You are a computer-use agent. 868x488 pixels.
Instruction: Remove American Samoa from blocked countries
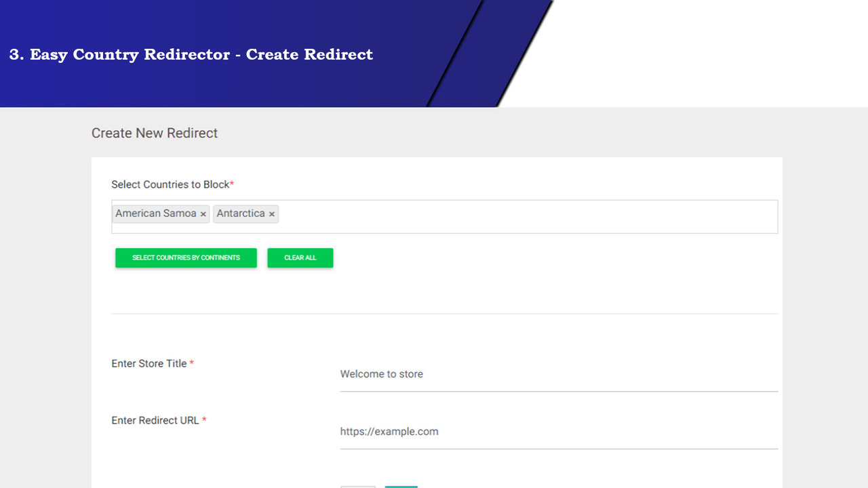coord(203,213)
